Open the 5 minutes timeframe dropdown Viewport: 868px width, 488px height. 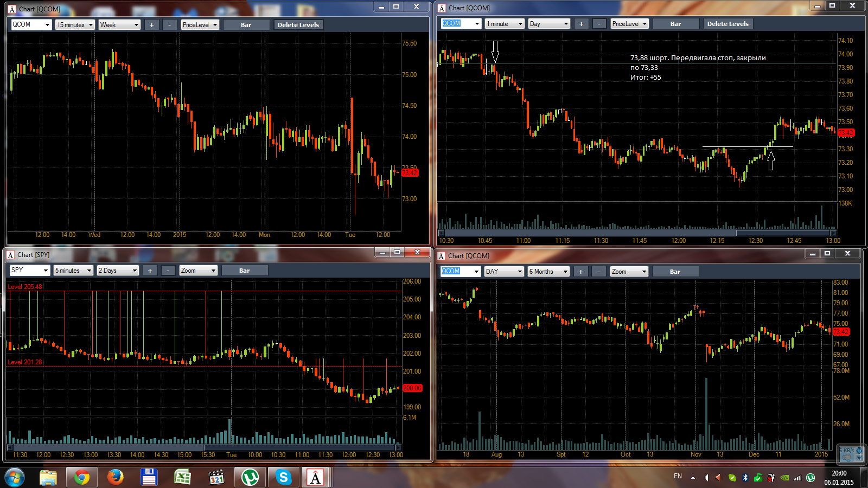click(73, 271)
